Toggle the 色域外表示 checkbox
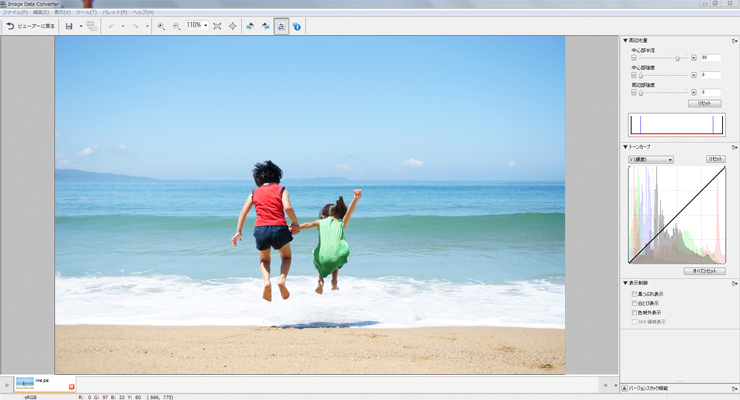The height and width of the screenshot is (400, 740). point(632,312)
